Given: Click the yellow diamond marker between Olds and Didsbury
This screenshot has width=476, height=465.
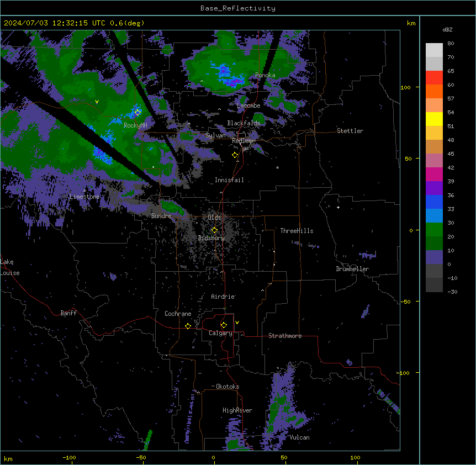Looking at the screenshot, I should [214, 230].
